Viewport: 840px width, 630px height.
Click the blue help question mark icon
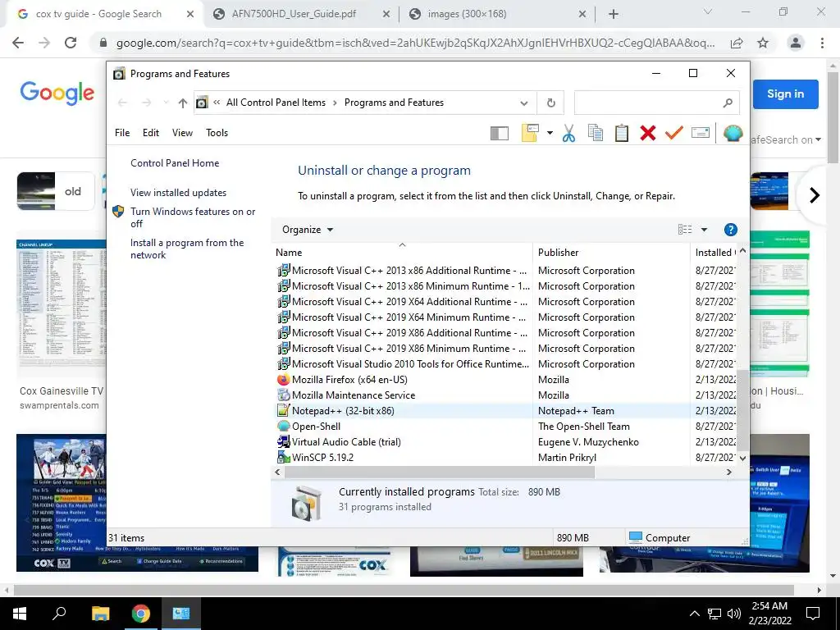[x=730, y=230]
